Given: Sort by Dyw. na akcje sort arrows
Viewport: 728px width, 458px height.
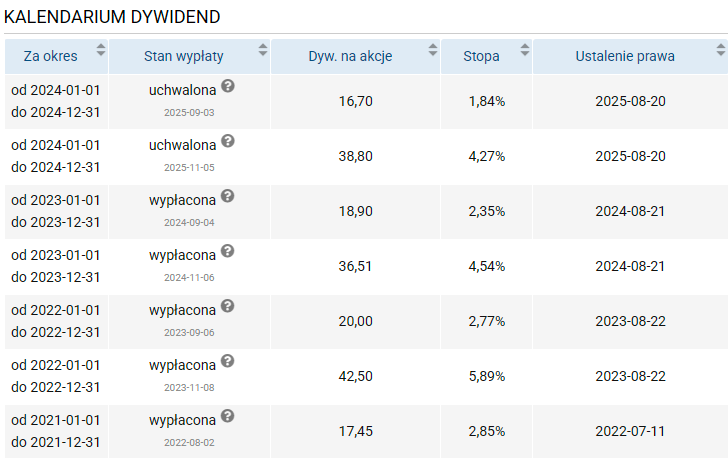Looking at the screenshot, I should 433,50.
